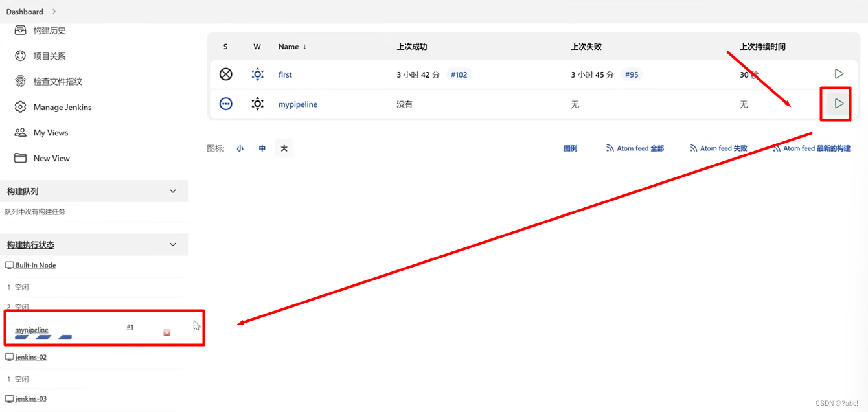The height and width of the screenshot is (412, 868).
Task: Open the first job
Action: [285, 74]
